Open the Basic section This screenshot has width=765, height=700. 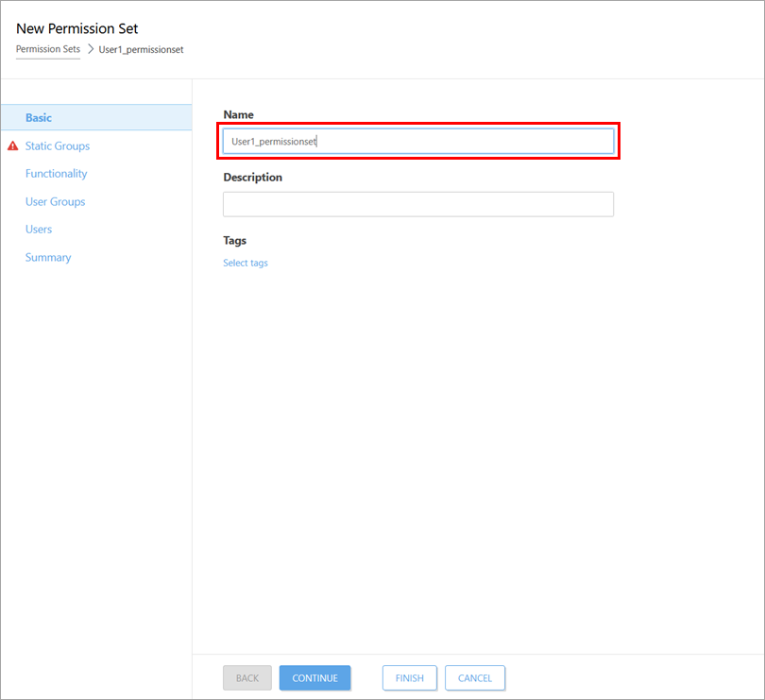click(39, 118)
